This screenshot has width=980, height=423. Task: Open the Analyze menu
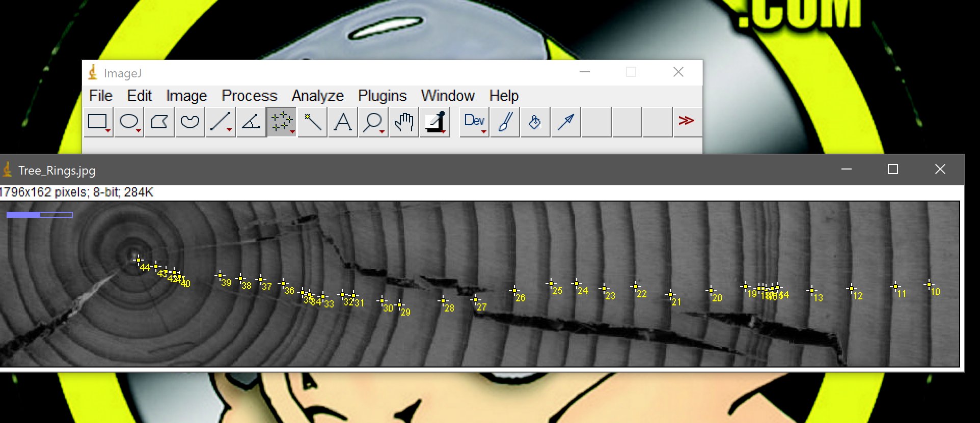click(317, 96)
